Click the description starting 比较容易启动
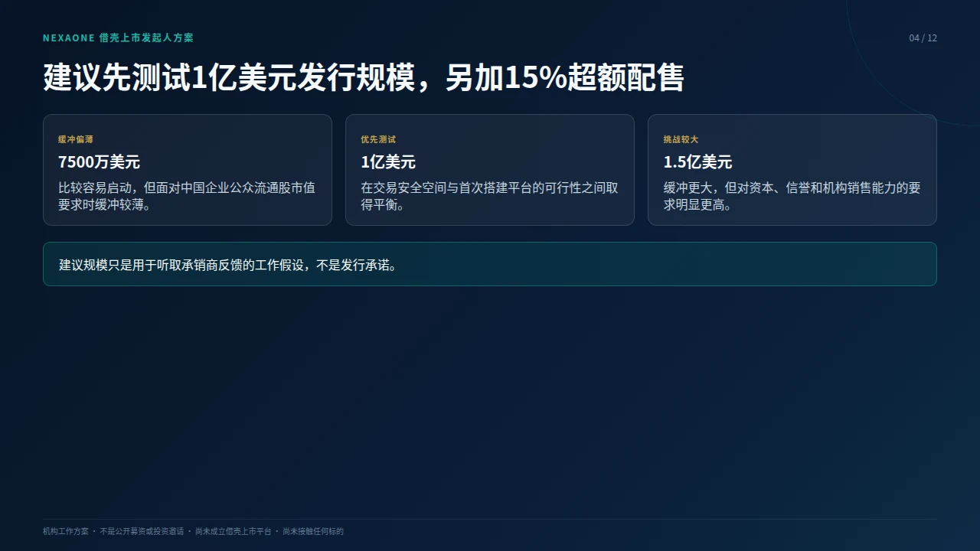Viewport: 980px width, 551px height. tap(187, 197)
